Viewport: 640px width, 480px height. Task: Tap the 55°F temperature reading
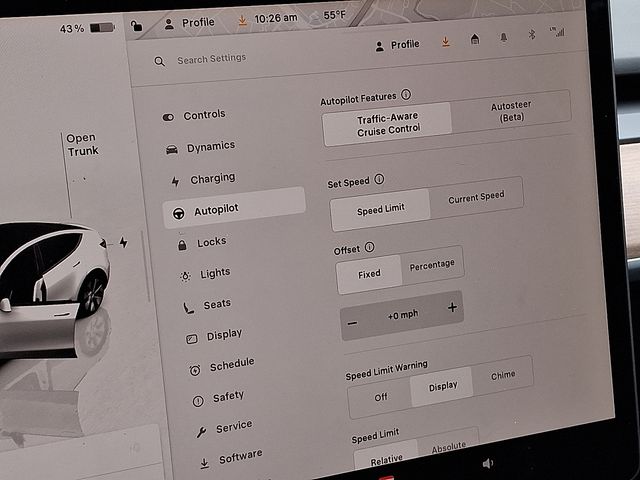tap(334, 15)
